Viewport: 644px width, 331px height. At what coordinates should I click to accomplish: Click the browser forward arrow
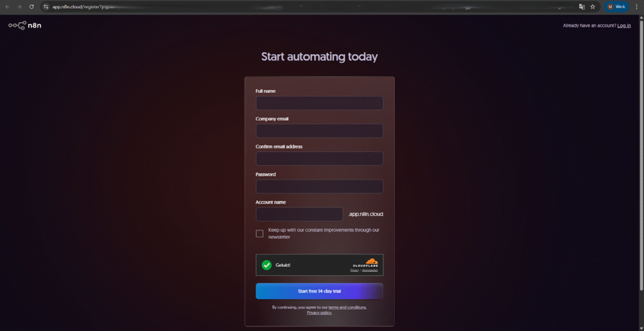tap(19, 6)
